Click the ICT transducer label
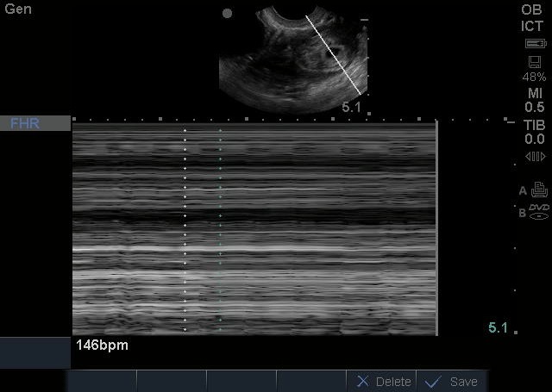This screenshot has width=552, height=392. click(532, 25)
